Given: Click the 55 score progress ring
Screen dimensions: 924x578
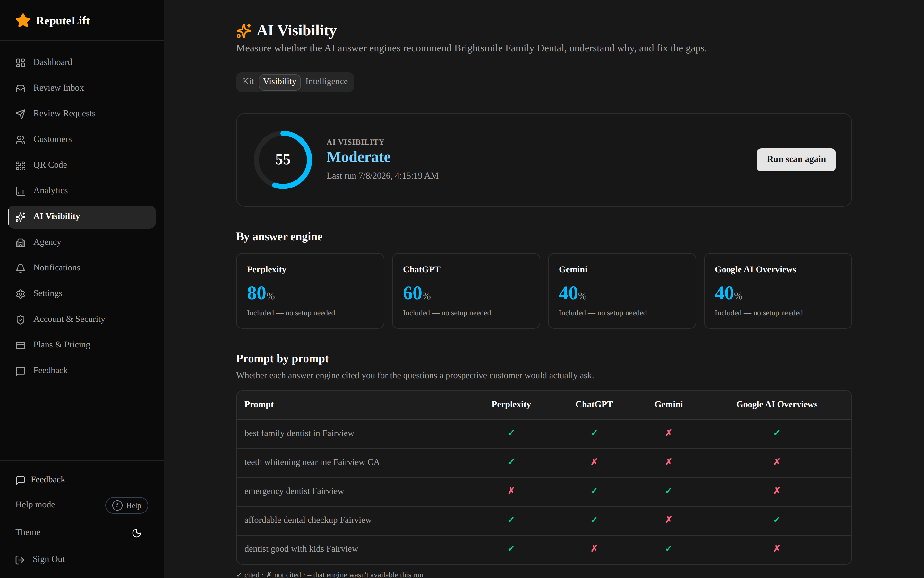Looking at the screenshot, I should 283,159.
